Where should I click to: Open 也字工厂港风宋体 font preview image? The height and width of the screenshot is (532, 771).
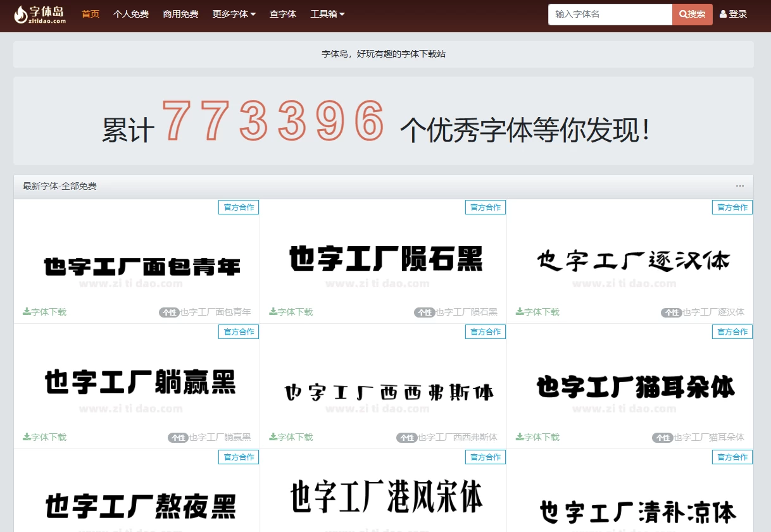pyautogui.click(x=387, y=497)
